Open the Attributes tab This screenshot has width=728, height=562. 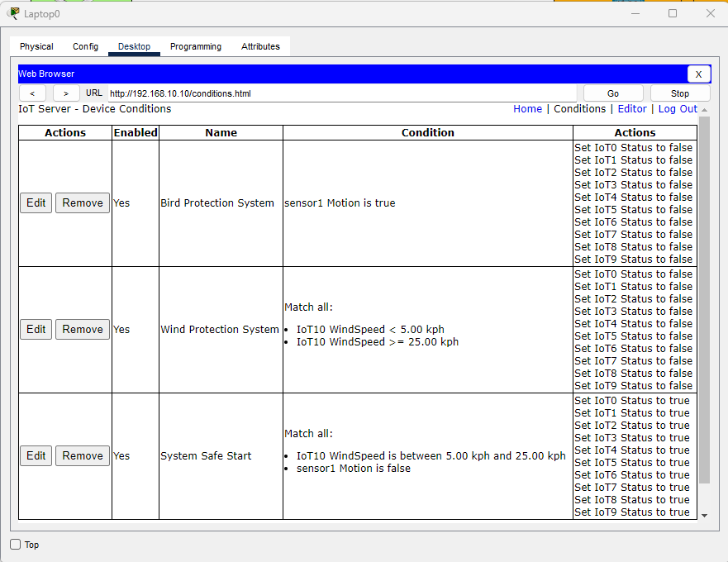tap(260, 47)
